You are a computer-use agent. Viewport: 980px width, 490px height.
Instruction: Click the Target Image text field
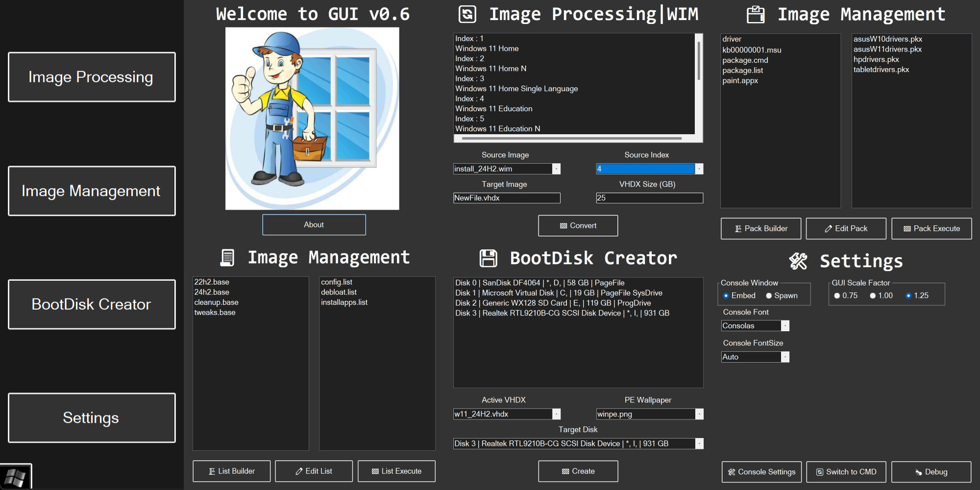pos(507,198)
